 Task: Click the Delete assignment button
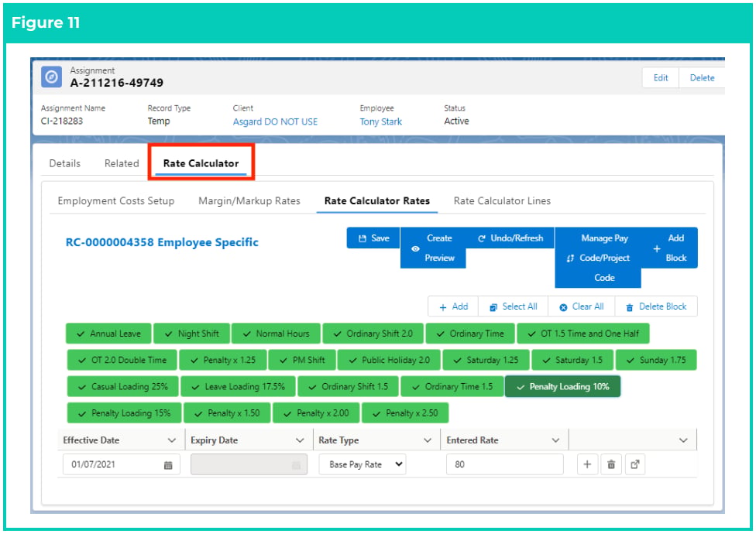[x=702, y=78]
